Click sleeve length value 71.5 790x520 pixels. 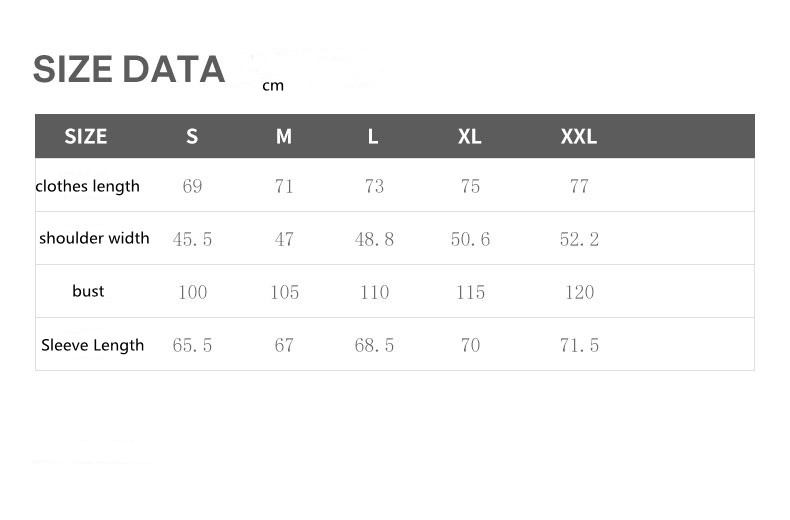[579, 346]
